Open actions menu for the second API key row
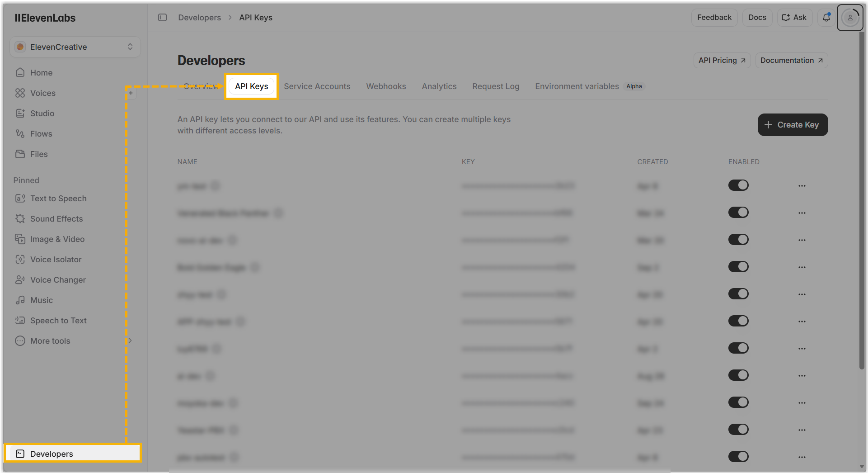The height and width of the screenshot is (473, 868). click(x=802, y=213)
